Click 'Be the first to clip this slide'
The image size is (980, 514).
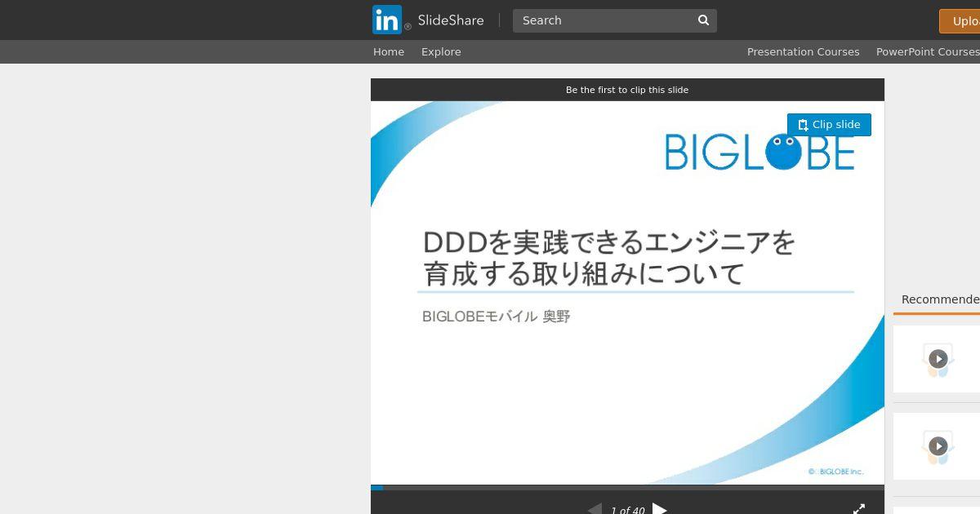coord(627,90)
